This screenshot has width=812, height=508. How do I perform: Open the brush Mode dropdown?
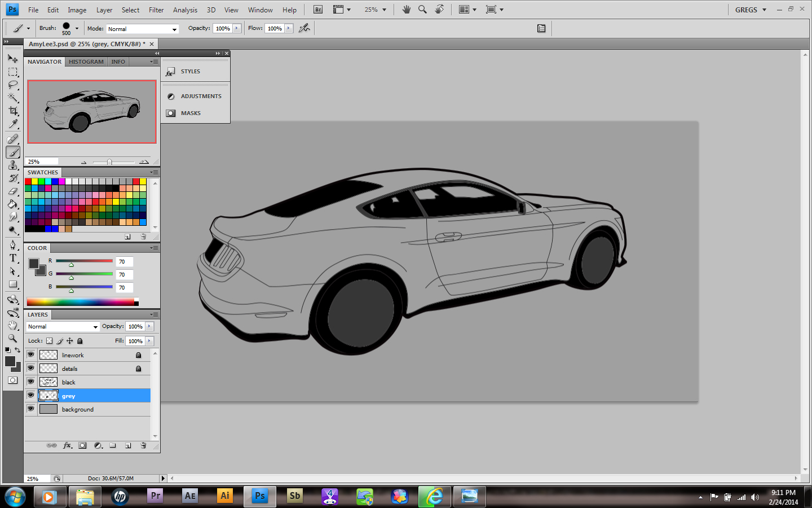(x=142, y=29)
